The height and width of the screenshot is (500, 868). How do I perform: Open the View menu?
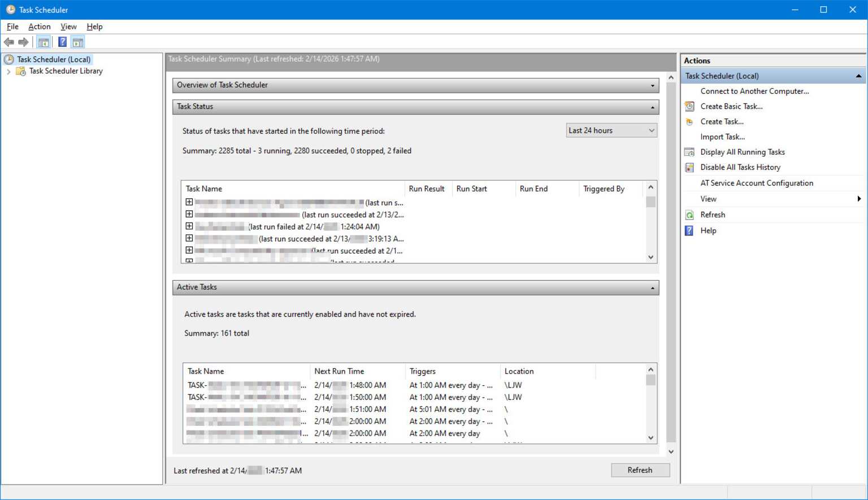tap(68, 27)
